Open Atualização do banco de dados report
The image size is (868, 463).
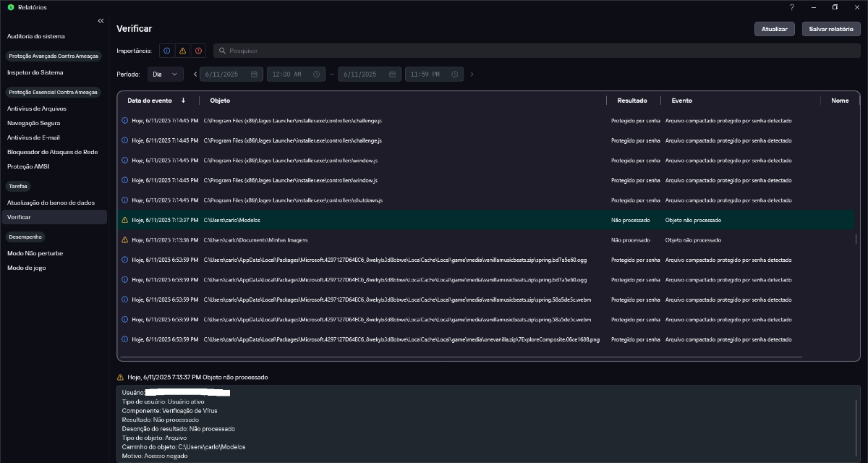51,203
